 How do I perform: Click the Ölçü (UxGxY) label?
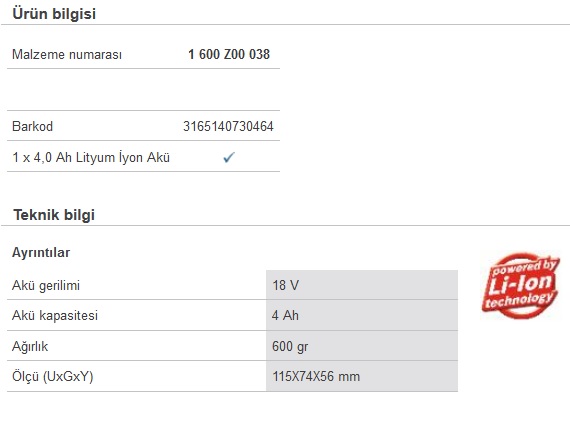tap(53, 377)
